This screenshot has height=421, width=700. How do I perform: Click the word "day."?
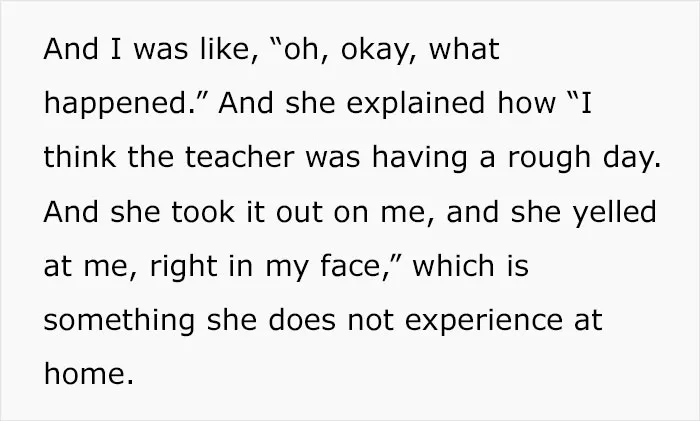pos(632,158)
